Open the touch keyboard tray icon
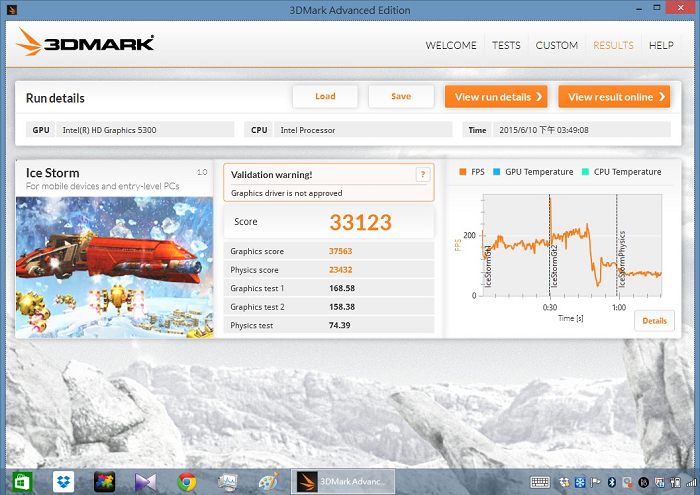This screenshot has width=700, height=495. [x=540, y=482]
